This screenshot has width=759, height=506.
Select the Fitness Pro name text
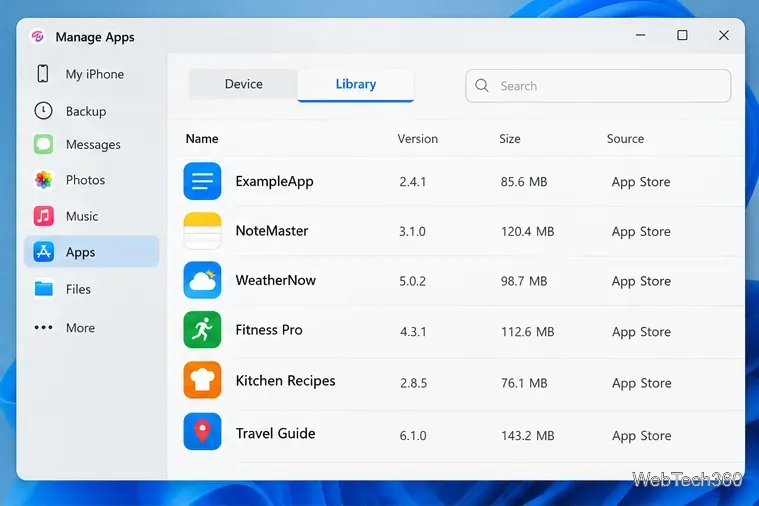pos(269,330)
